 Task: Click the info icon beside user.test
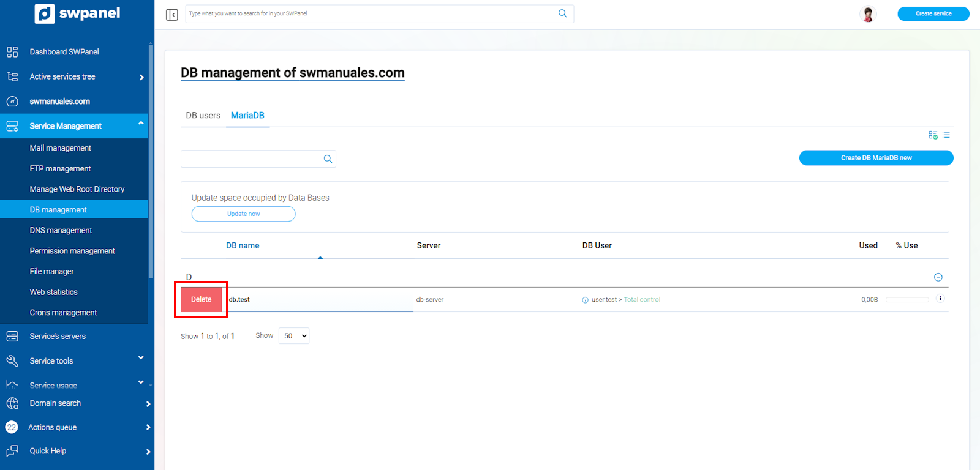click(x=585, y=300)
